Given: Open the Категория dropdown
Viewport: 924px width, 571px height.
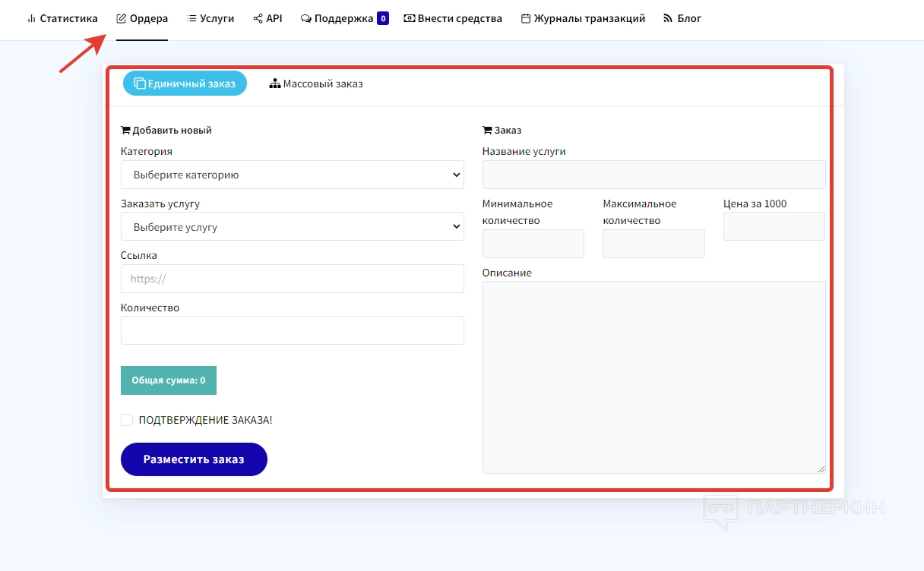Looking at the screenshot, I should tap(292, 175).
